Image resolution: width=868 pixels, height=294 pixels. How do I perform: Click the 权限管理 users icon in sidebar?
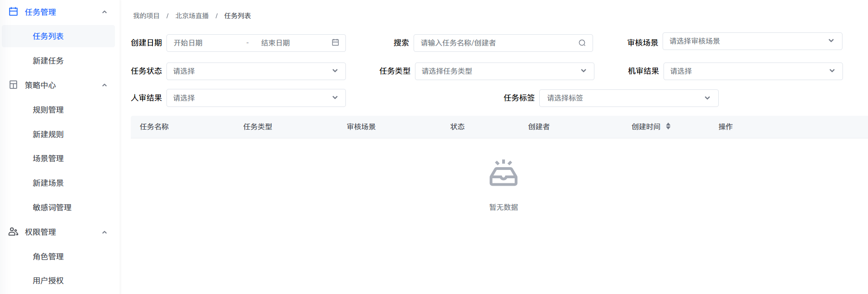(x=13, y=231)
